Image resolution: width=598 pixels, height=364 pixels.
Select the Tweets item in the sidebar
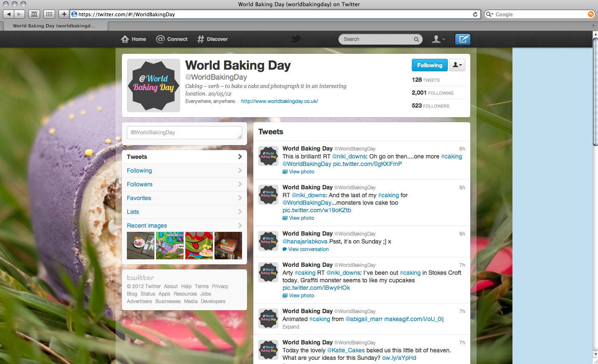pos(184,157)
